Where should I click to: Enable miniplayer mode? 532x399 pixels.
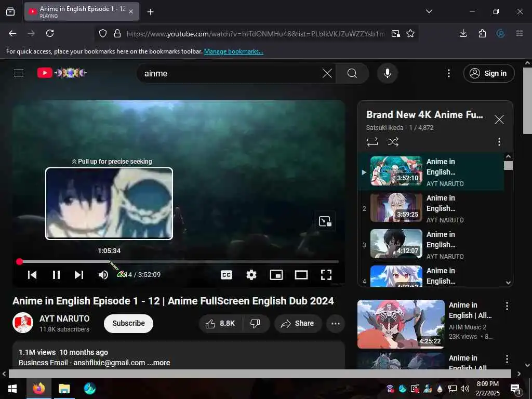276,275
